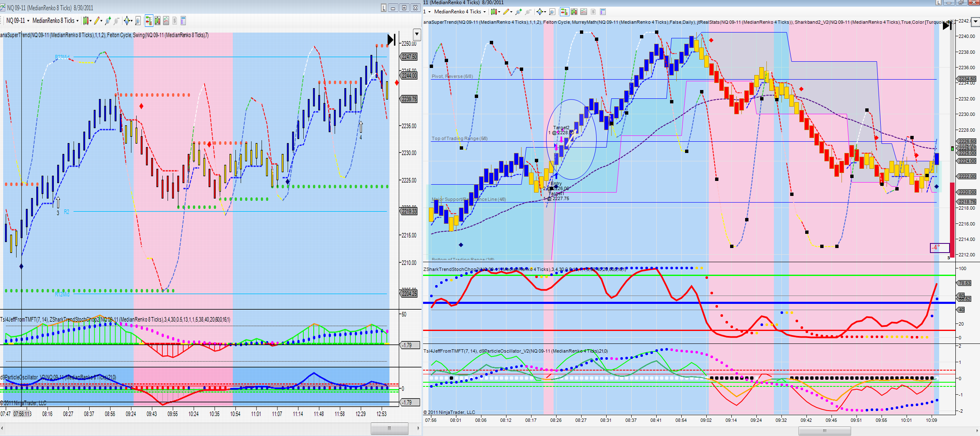Select the 2244.00 price marker
The image size is (980, 436).
[x=409, y=75]
